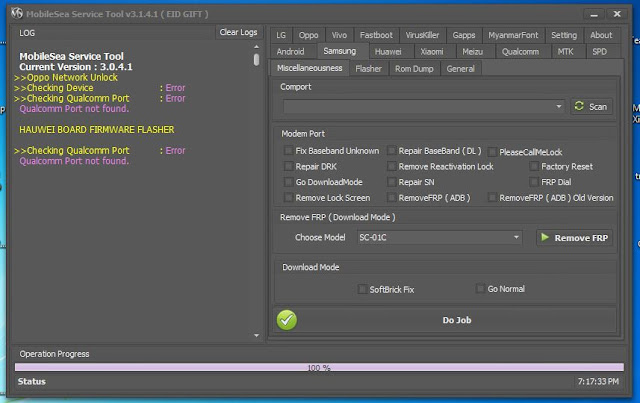Image resolution: width=640 pixels, height=403 pixels.
Task: Open the Meizu tab
Action: (473, 51)
